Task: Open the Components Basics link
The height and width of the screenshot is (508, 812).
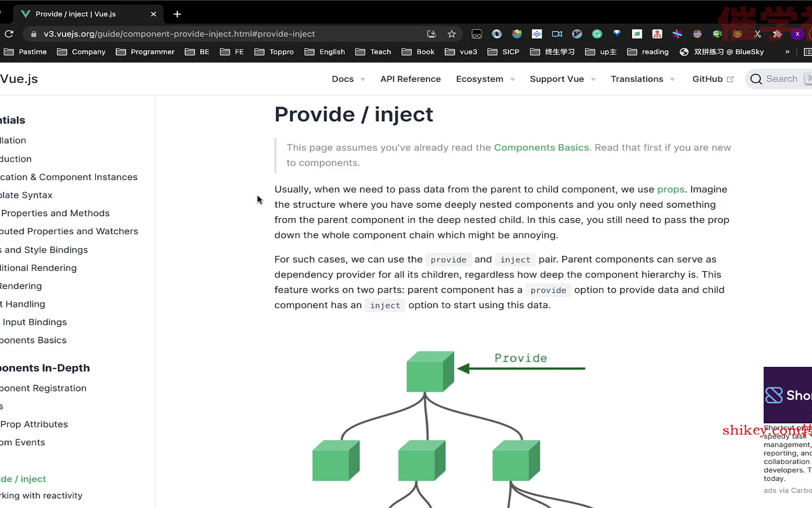Action: [x=541, y=148]
